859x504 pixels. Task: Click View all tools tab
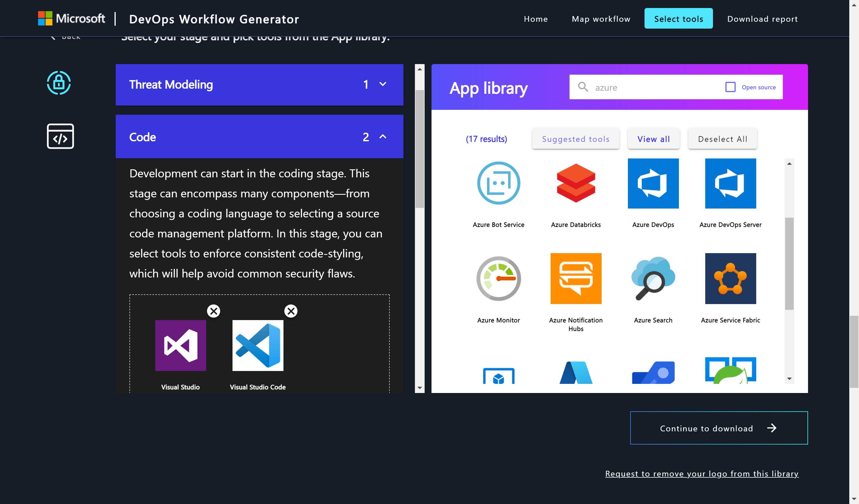pyautogui.click(x=654, y=139)
